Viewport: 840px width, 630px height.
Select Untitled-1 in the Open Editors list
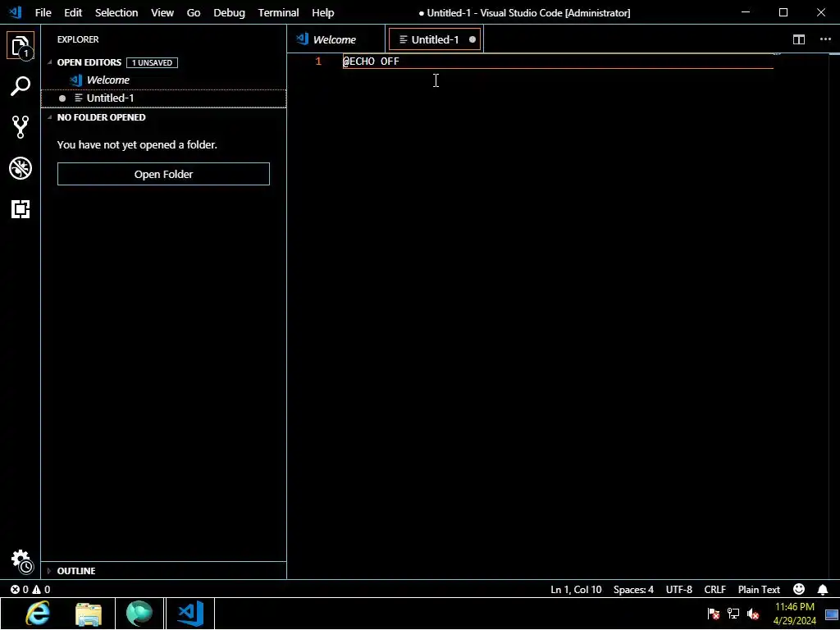click(163, 98)
